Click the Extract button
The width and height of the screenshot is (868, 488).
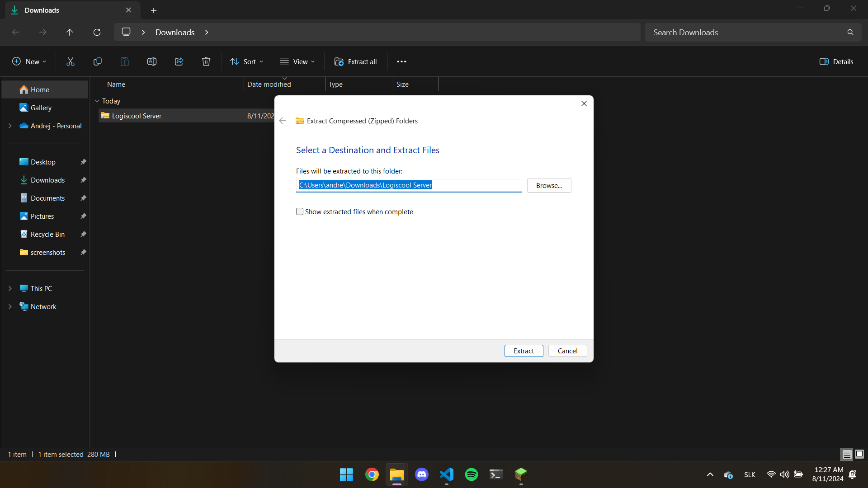[x=524, y=351]
